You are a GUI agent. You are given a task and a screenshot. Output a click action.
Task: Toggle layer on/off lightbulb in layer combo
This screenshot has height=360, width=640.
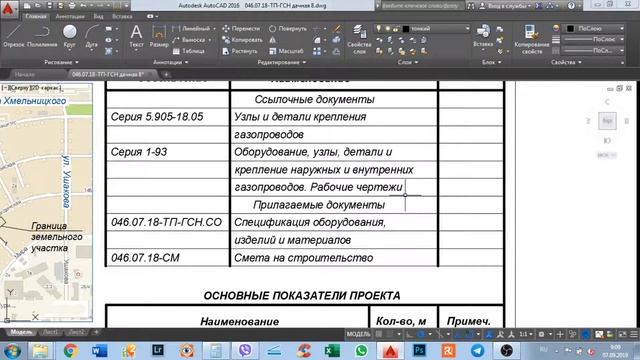tap(379, 29)
